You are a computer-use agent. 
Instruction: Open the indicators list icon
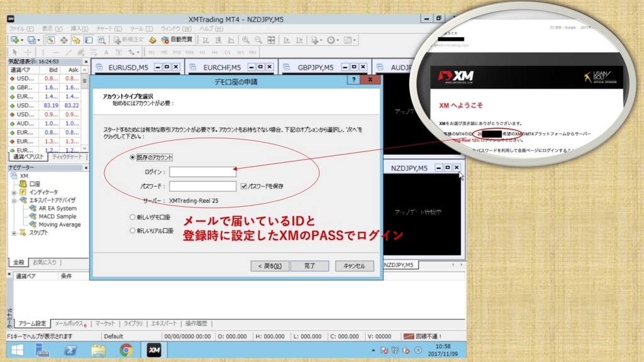(314, 40)
